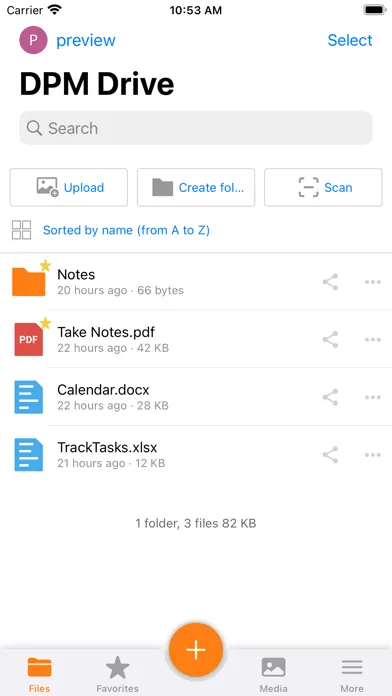The width and height of the screenshot is (392, 696).
Task: Start a document Scan
Action: point(323,187)
